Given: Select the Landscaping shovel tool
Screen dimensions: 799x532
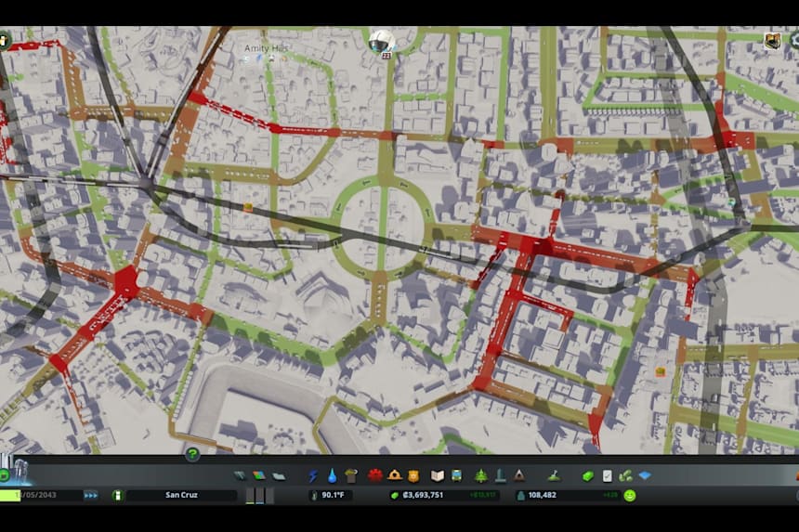Looking at the screenshot, I should point(555,476).
